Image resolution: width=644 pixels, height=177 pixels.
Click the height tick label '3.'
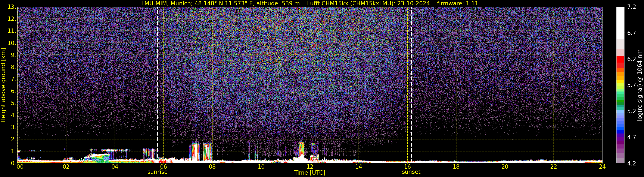click(13, 127)
